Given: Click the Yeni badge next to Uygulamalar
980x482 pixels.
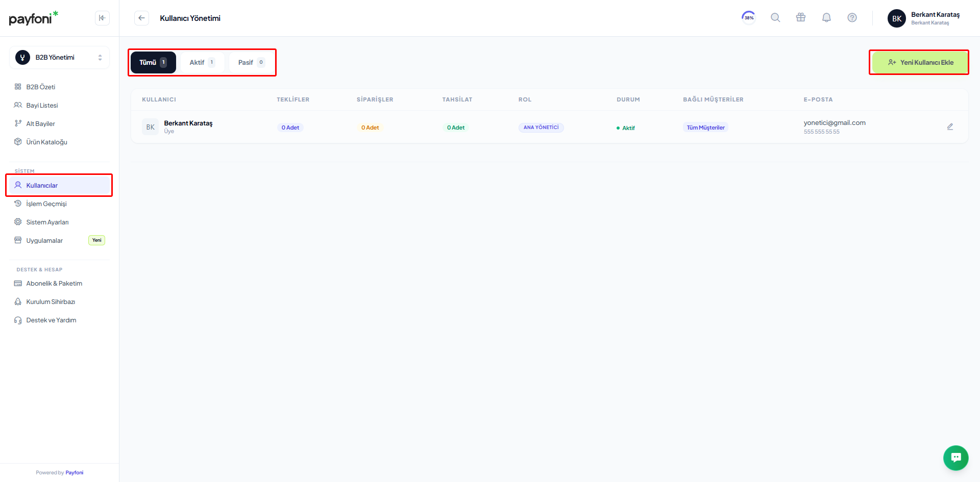Looking at the screenshot, I should pos(96,240).
